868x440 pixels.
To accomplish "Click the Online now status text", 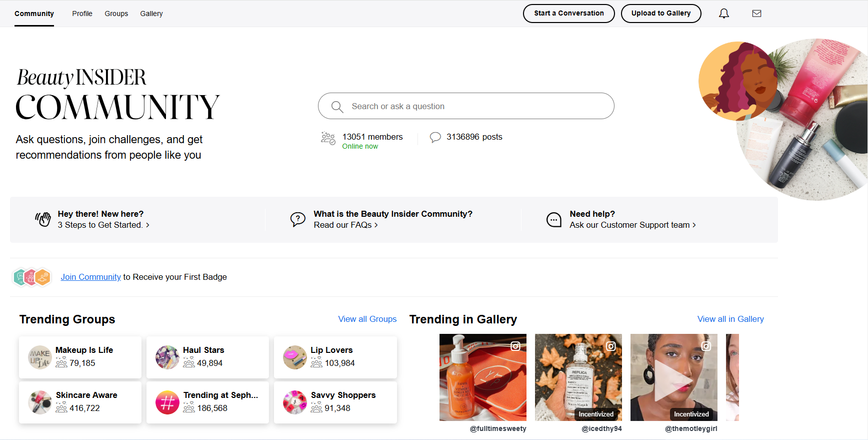I will click(x=360, y=146).
